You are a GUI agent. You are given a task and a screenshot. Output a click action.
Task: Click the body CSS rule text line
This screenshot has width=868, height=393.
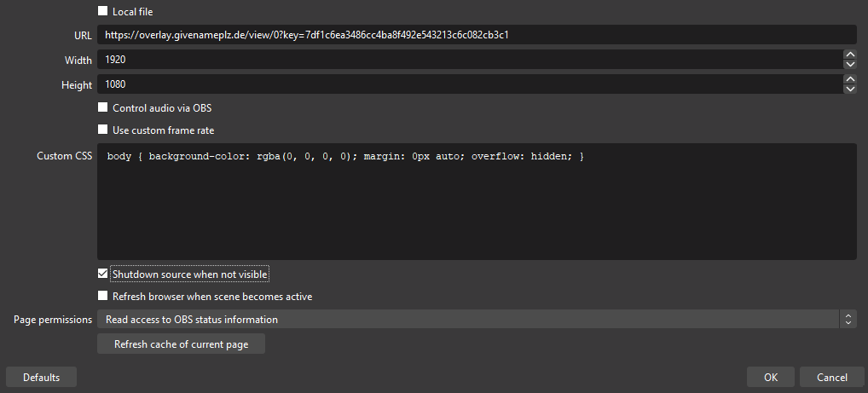[x=345, y=157]
